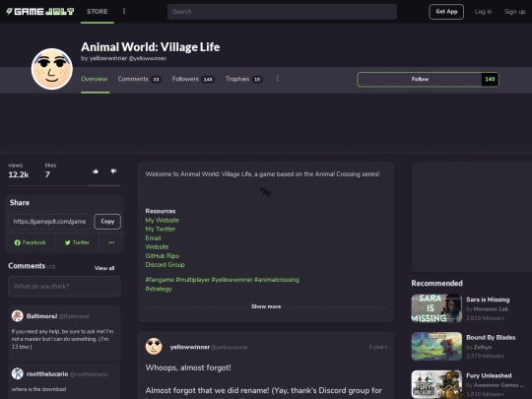This screenshot has width=532, height=399.
Task: Dislike the game with thumbs down
Action: coord(113,171)
